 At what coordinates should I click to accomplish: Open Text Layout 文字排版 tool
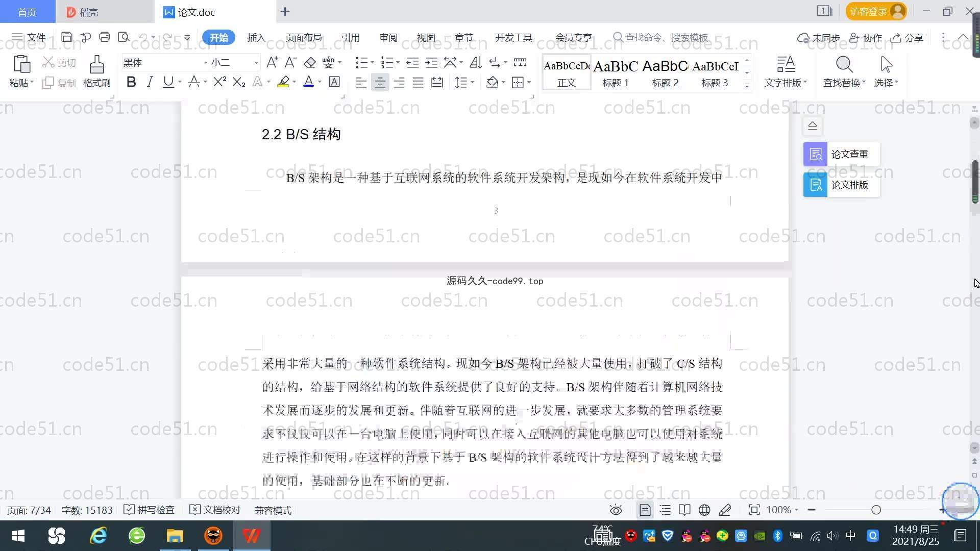[786, 71]
